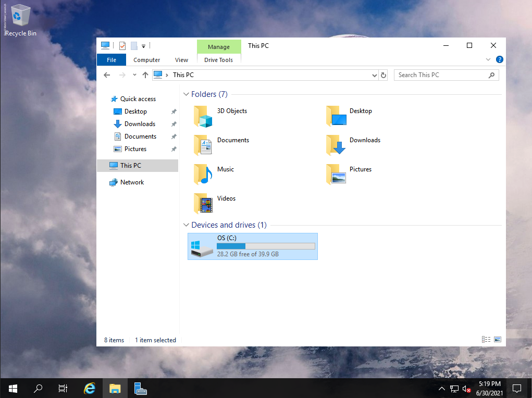This screenshot has height=398, width=532.
Task: Refresh the This PC view
Action: [x=383, y=75]
